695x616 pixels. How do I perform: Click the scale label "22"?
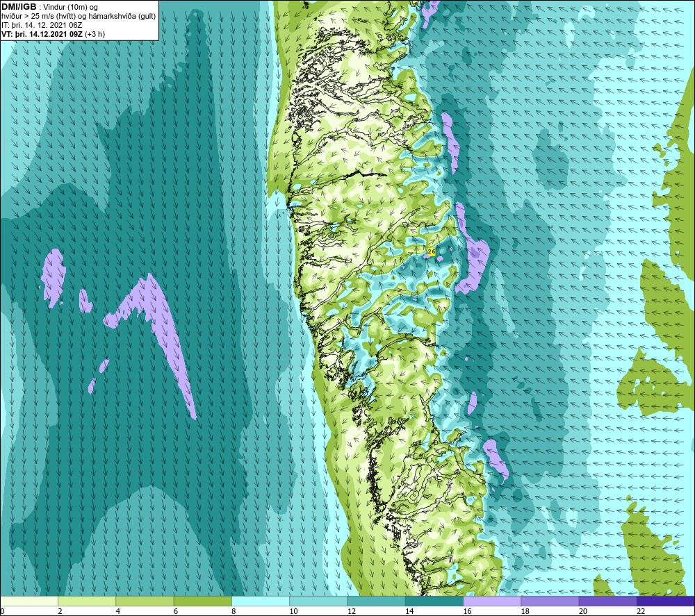(641, 612)
